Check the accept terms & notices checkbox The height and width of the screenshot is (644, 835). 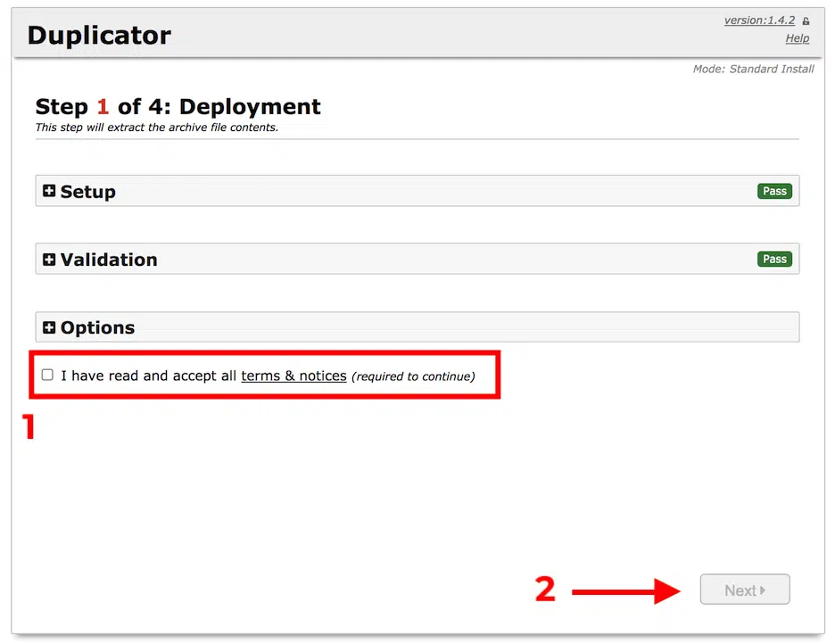click(x=47, y=375)
